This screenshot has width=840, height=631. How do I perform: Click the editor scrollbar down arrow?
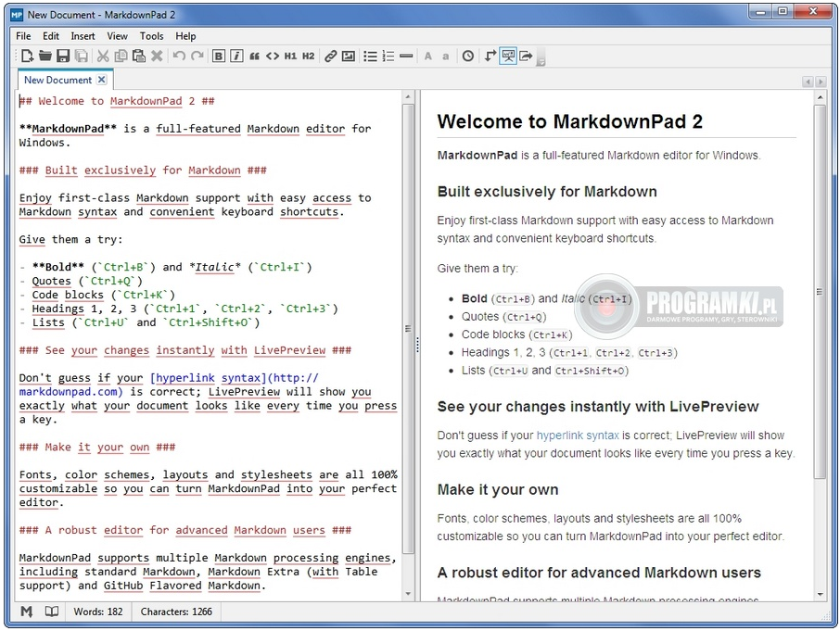point(408,594)
